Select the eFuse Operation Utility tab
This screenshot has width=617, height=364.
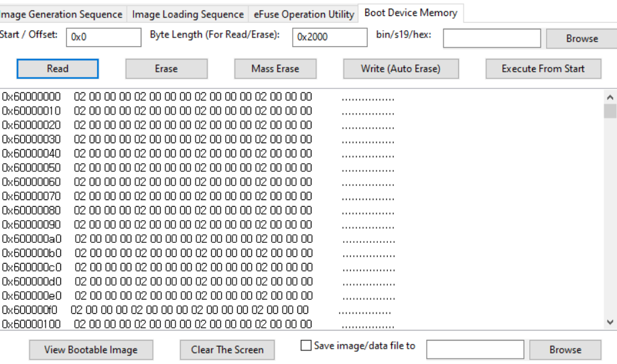[303, 14]
